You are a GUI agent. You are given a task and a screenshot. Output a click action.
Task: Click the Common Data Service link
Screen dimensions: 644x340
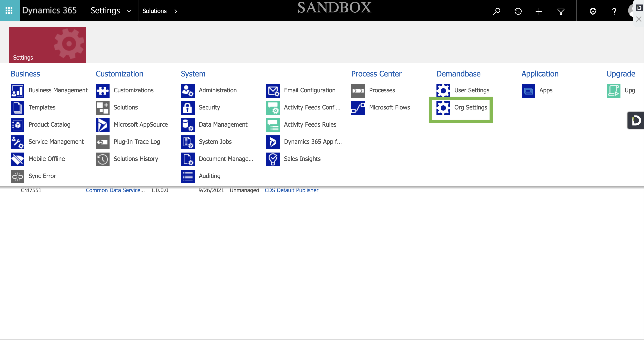115,190
